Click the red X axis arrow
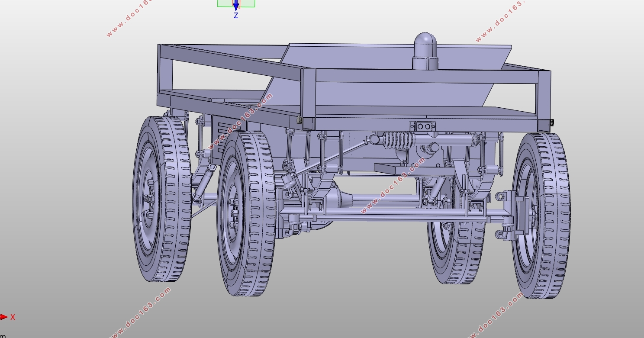 (4, 317)
